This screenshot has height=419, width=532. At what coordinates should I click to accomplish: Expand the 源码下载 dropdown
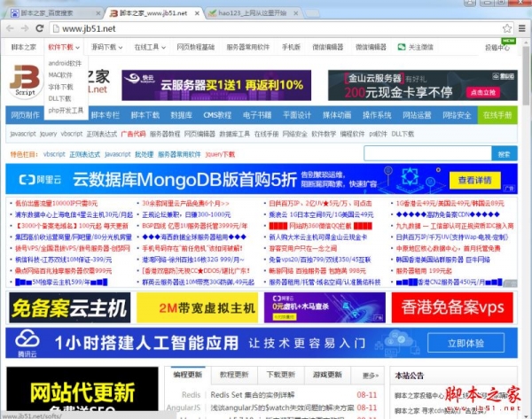click(x=107, y=47)
